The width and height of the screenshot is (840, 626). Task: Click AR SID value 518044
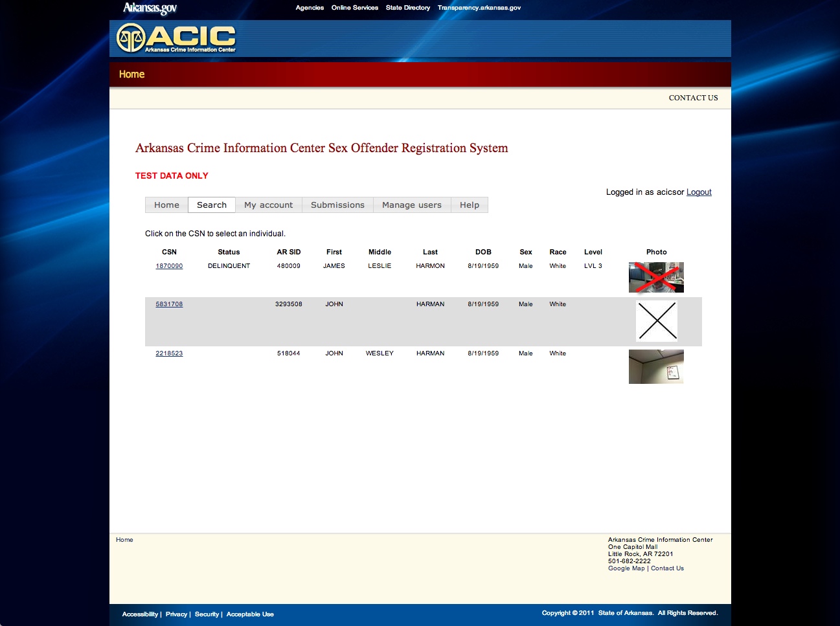pos(289,353)
